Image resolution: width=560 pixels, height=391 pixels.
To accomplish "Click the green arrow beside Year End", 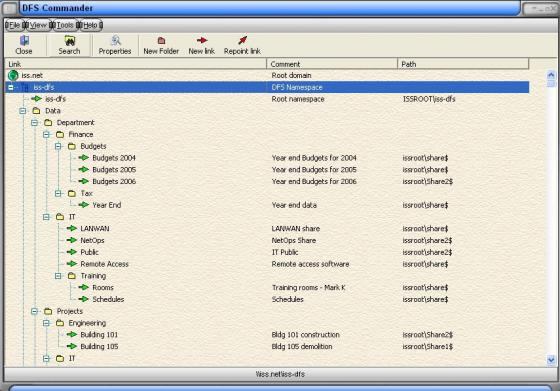I will 84,205.
